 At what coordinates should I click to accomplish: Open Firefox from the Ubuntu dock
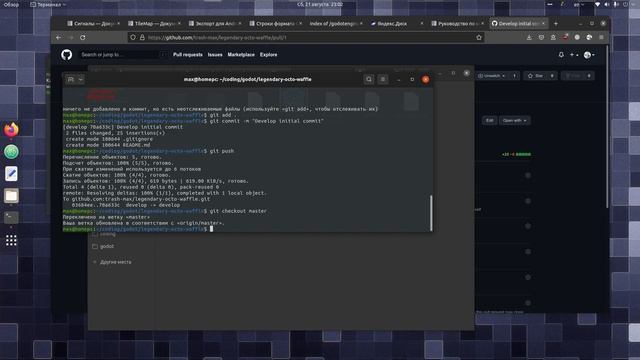point(11,130)
